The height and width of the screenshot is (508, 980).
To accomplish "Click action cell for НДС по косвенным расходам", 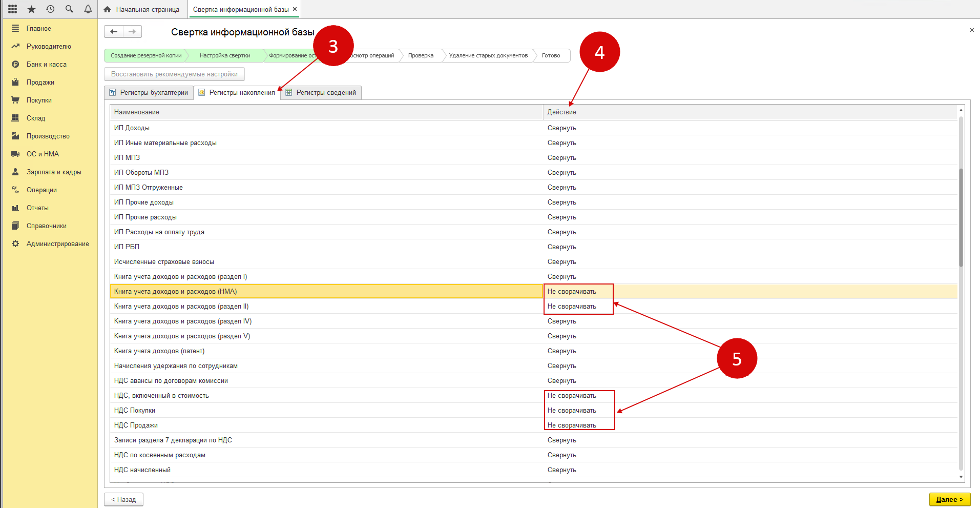I will click(750, 455).
